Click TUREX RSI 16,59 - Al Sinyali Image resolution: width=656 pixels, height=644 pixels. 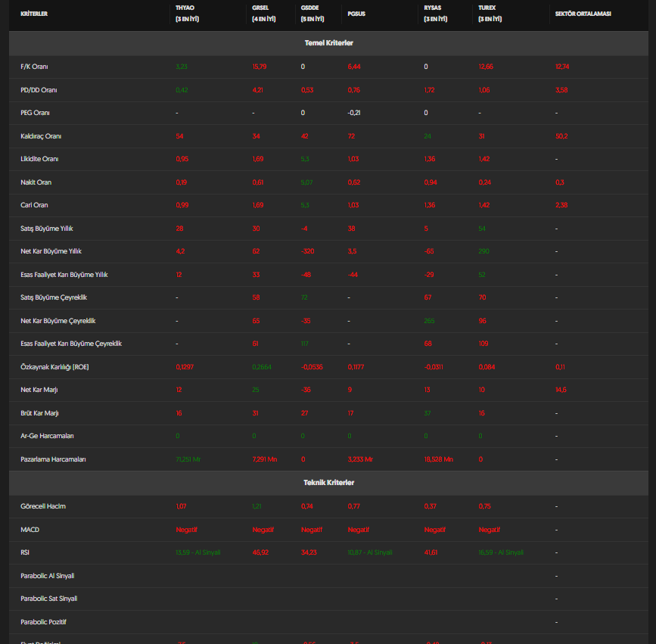(x=501, y=552)
